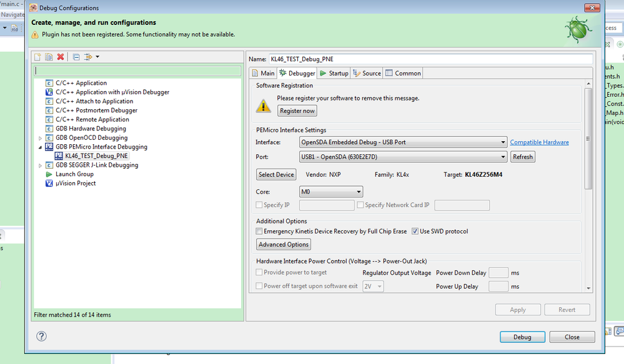The height and width of the screenshot is (364, 624).
Task: Delete selected launch configuration via red X
Action: point(61,57)
